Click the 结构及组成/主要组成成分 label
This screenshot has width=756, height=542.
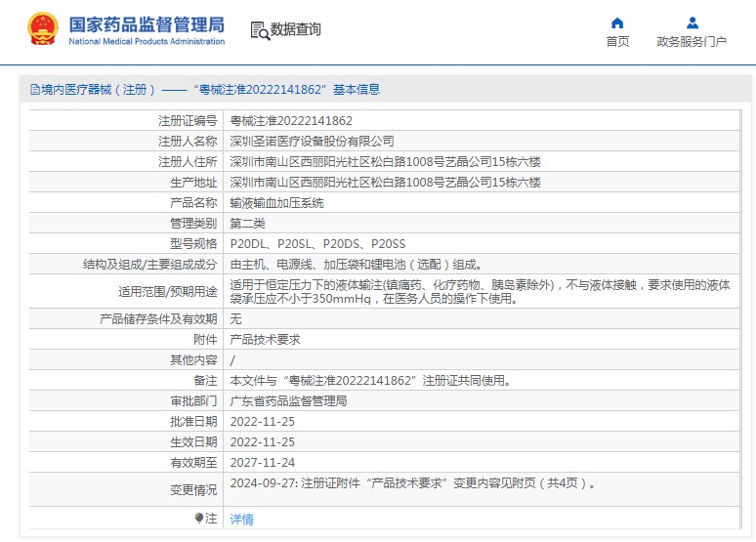tap(150, 265)
